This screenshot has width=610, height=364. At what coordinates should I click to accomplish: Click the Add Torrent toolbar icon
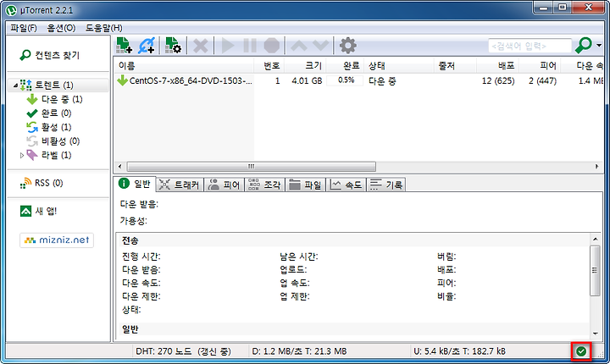click(x=125, y=46)
